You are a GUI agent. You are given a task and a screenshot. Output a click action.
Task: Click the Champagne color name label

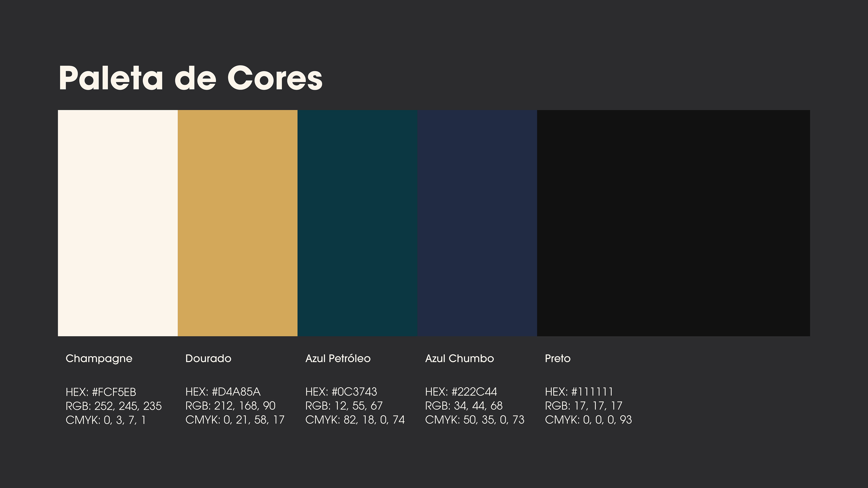(x=99, y=359)
